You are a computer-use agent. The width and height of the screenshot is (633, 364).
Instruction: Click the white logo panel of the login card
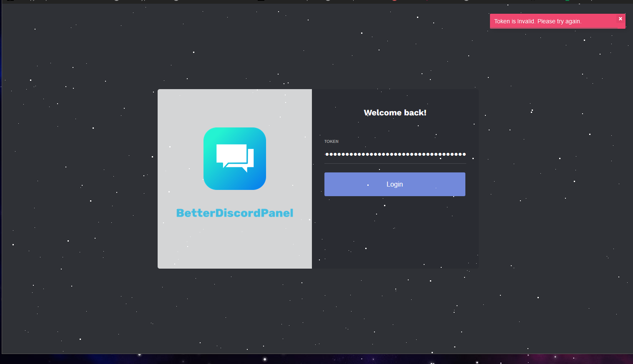click(234, 250)
